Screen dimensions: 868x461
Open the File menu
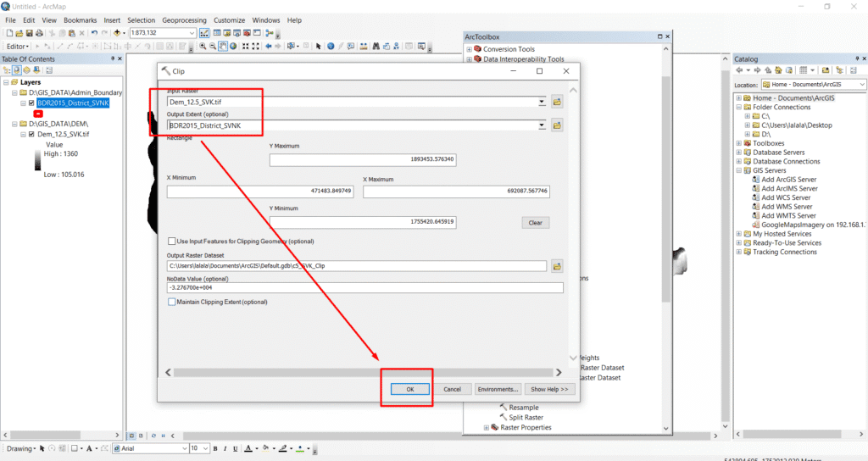point(10,20)
